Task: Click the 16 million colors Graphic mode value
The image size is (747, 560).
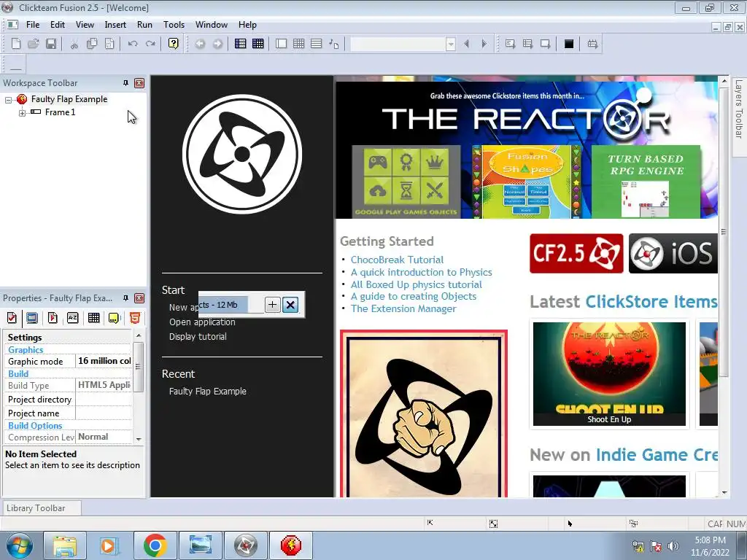Action: point(104,361)
